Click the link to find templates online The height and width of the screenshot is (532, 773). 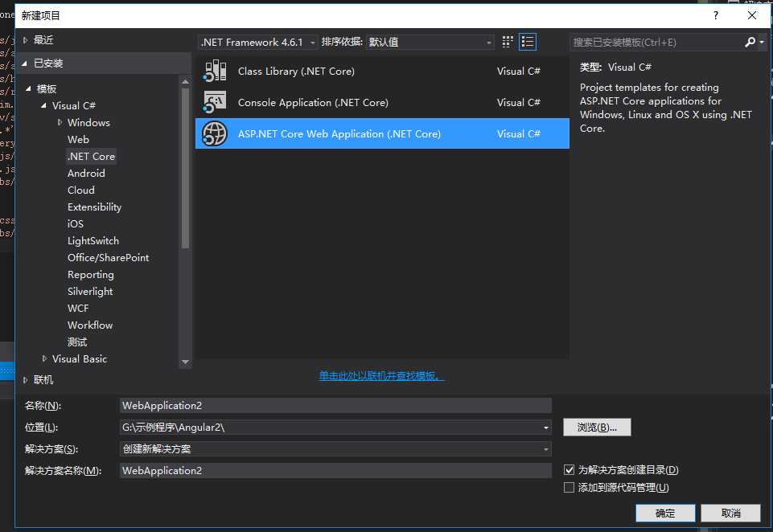pos(381,376)
